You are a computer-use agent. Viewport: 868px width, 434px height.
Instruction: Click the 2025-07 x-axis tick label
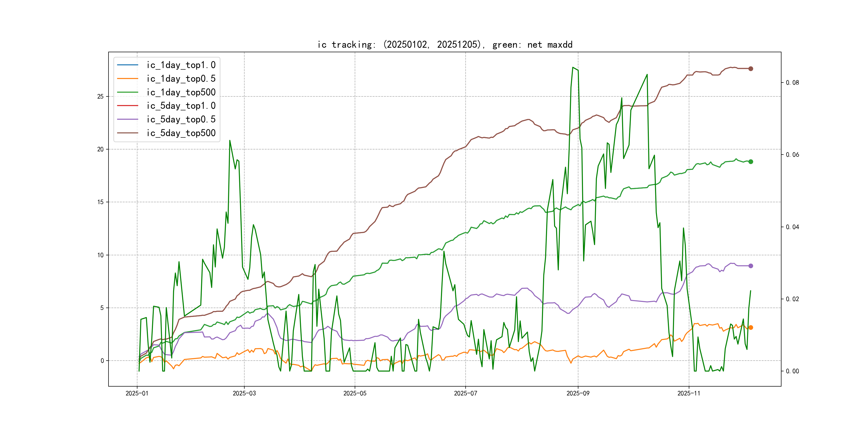tap(465, 393)
